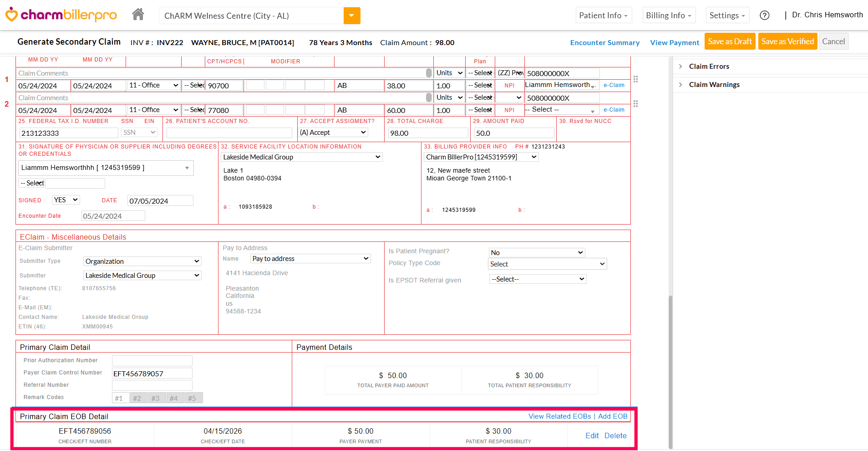Click charge field showing 38.00
Image resolution: width=868 pixels, height=451 pixels.
point(409,86)
